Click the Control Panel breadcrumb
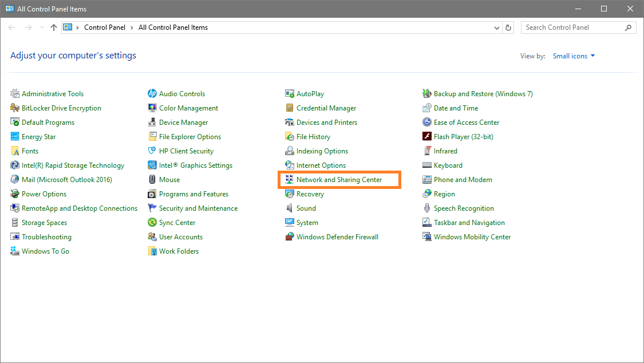Screen dimensions: 644x363 (x=105, y=27)
